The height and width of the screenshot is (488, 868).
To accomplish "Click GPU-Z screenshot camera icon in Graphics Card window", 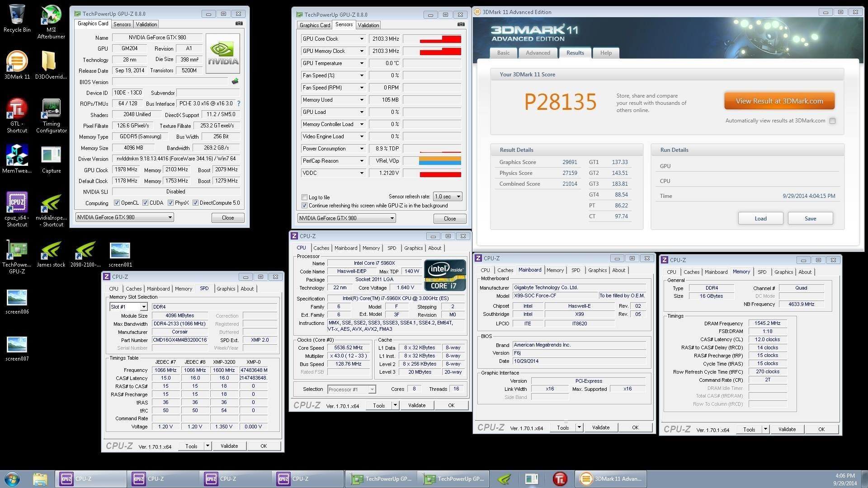I will click(x=239, y=23).
